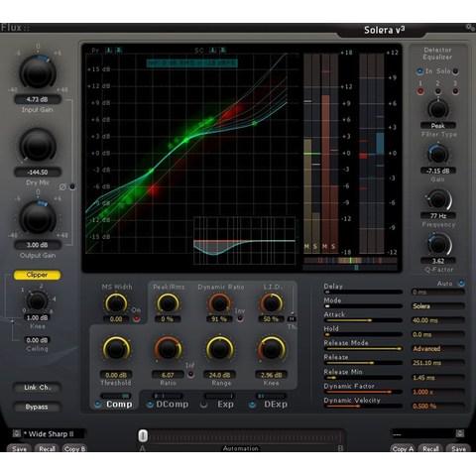
Task: Click the Dynamic Factor slider
Action: point(363,392)
